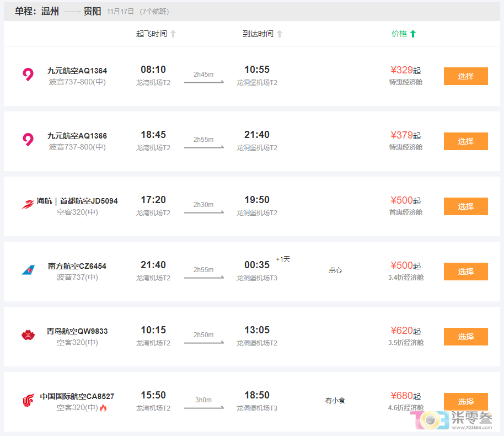Click the 首都航空 logo for JD5094
Image resolution: width=504 pixels, height=436 pixels.
coord(28,204)
